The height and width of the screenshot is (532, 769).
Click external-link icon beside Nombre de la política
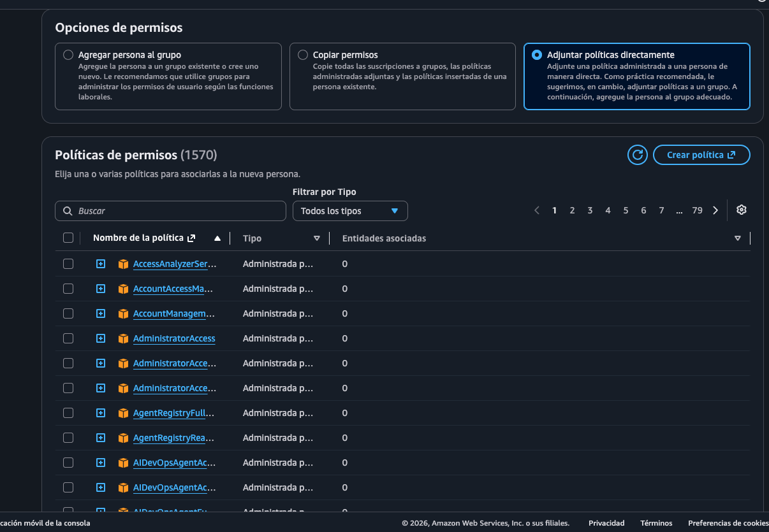[191, 238]
